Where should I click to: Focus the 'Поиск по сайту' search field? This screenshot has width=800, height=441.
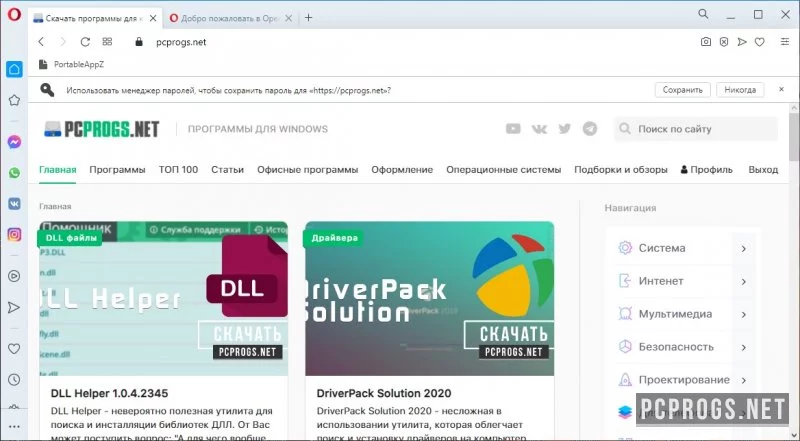click(x=696, y=129)
